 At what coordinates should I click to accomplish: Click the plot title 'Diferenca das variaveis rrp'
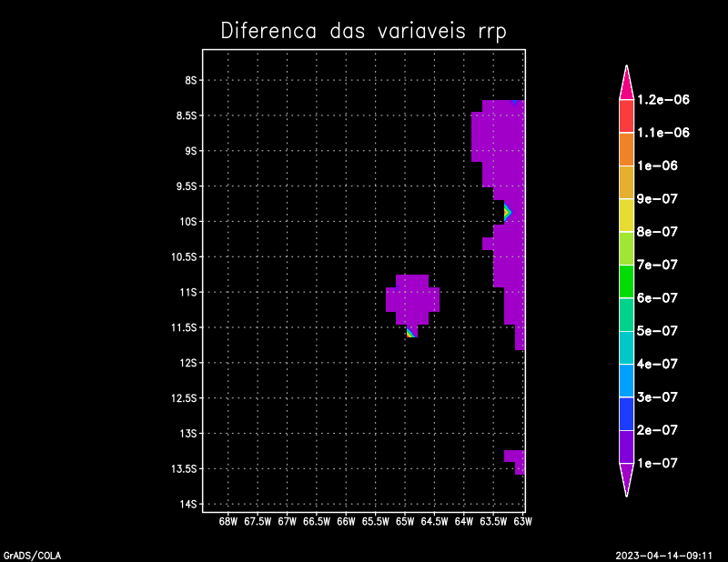363,31
